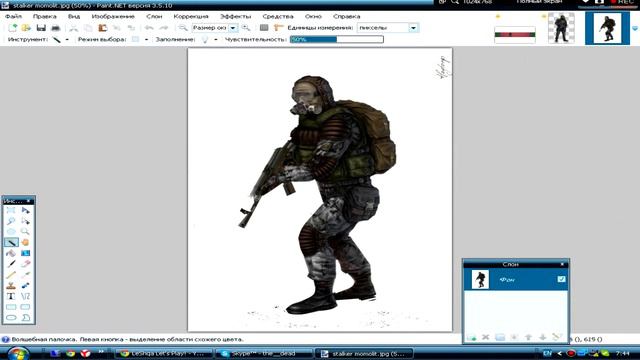Click the Zoom out magnifier icon
This screenshot has height=360, width=640.
click(183, 28)
